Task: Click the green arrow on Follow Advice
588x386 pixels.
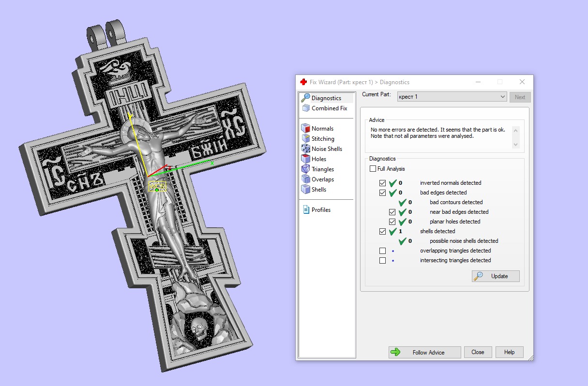Action: [396, 352]
